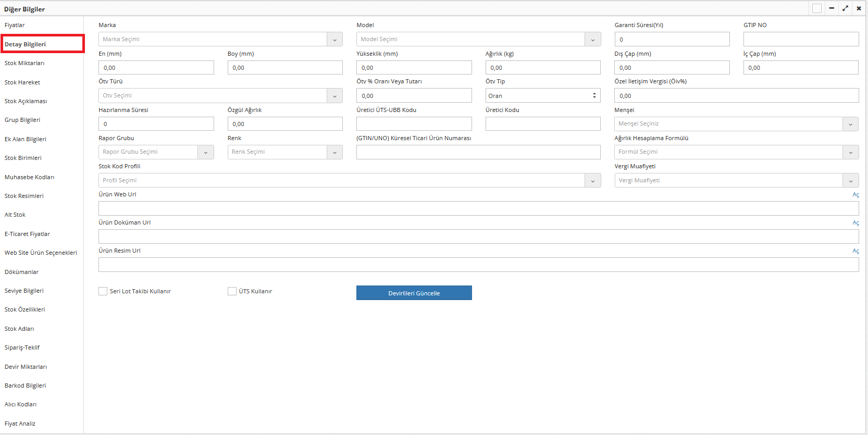Enable Seri Lot Takibi Kullanır checkbox
Screen dimensions: 868x435
click(103, 291)
